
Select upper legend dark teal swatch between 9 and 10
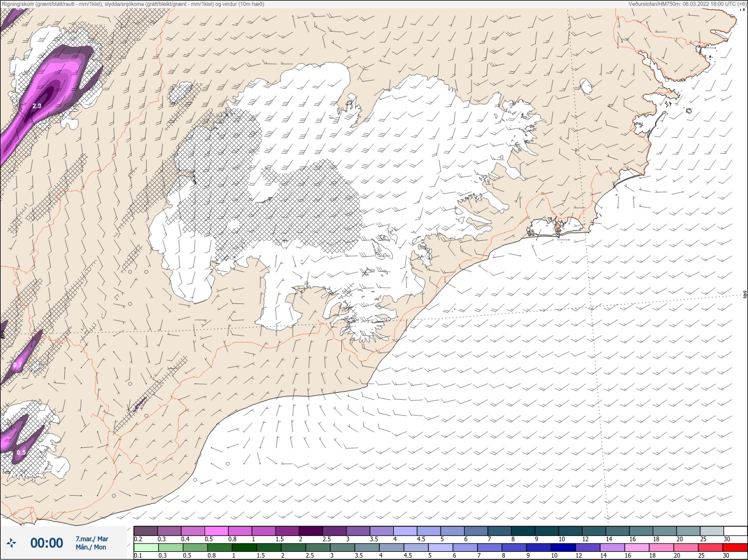coord(547,531)
